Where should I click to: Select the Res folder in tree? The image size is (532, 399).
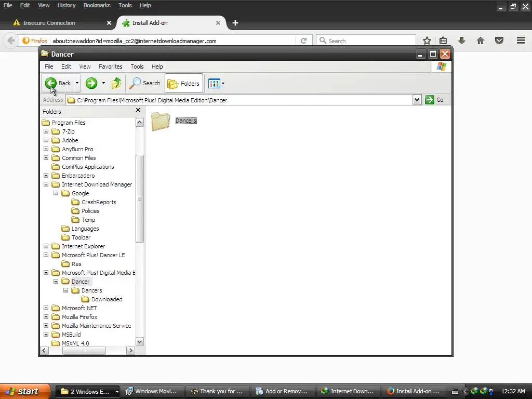pyautogui.click(x=71, y=263)
